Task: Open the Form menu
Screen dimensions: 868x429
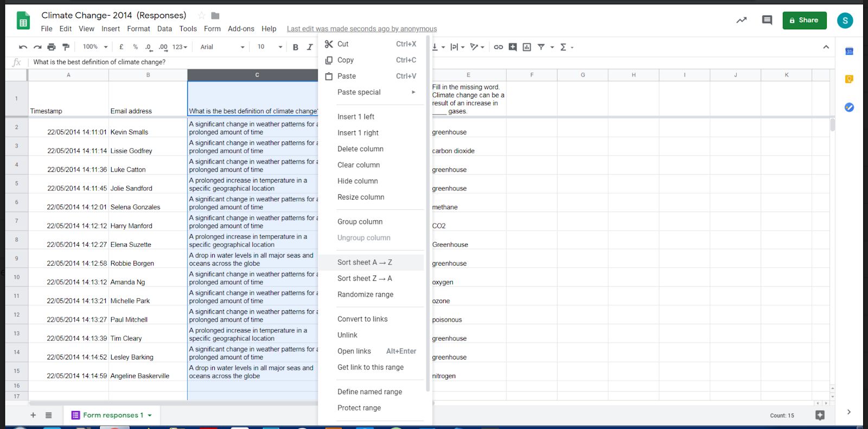Action: [x=212, y=29]
